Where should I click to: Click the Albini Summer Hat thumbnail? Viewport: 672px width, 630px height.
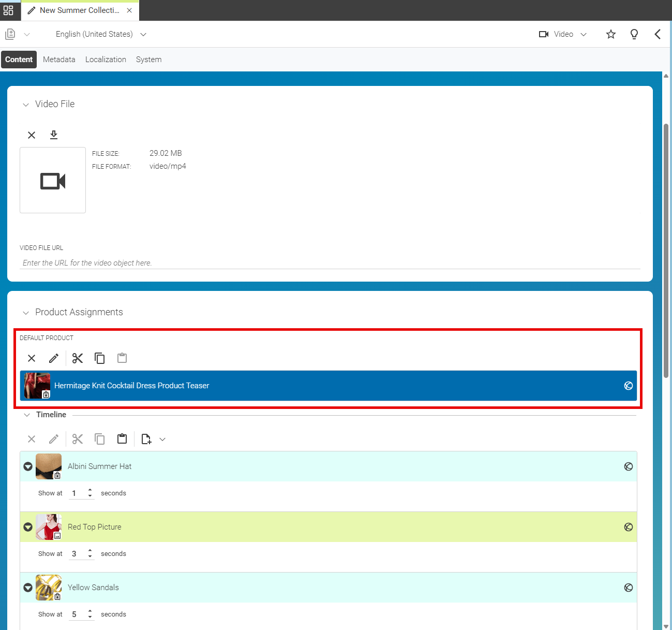(x=49, y=466)
